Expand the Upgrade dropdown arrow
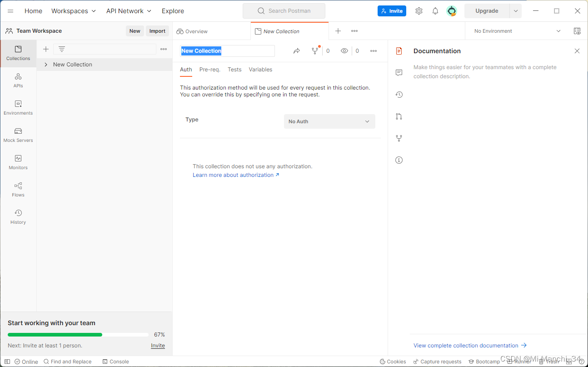588x367 pixels. 516,11
